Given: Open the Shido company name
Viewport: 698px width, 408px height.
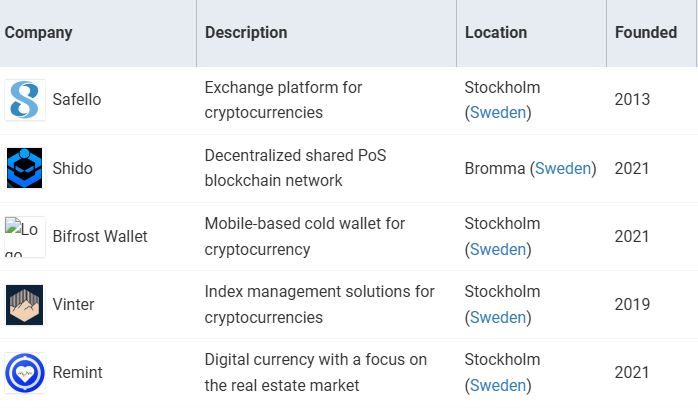Looking at the screenshot, I should [x=73, y=168].
